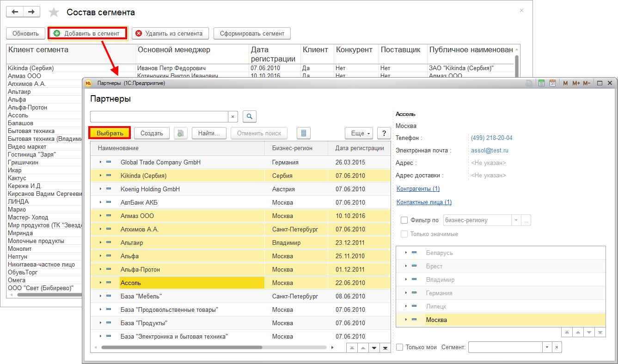The width and height of the screenshot is (618, 364).
Task: Move one row down in the partners list
Action: click(x=374, y=348)
